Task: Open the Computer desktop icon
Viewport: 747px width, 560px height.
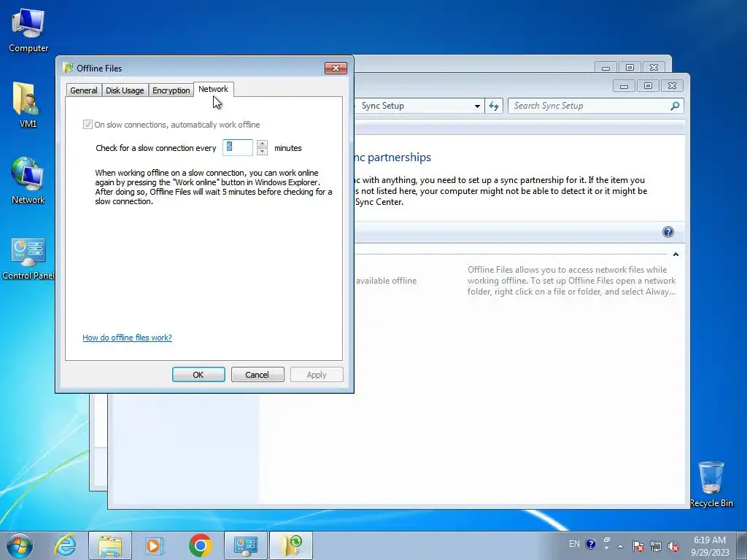Action: (28, 29)
